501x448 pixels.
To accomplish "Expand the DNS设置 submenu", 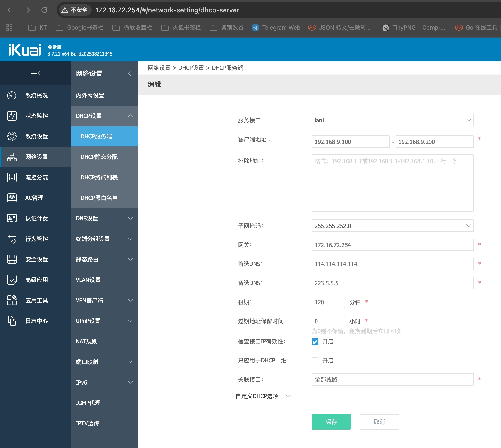I will tap(104, 218).
